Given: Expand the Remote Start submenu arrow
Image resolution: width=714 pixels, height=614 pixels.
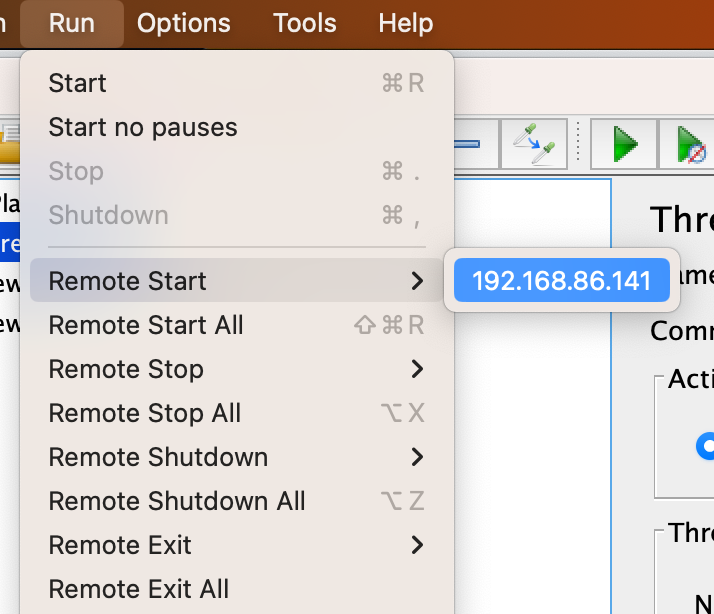Looking at the screenshot, I should [418, 282].
